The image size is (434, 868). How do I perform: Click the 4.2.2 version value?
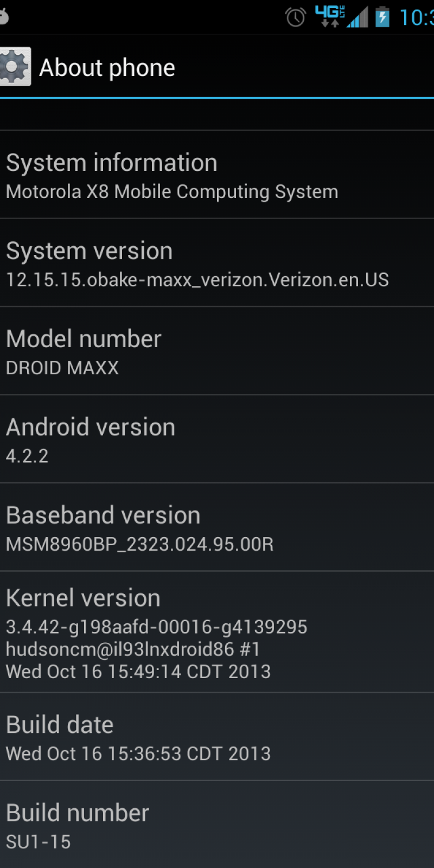(x=27, y=456)
